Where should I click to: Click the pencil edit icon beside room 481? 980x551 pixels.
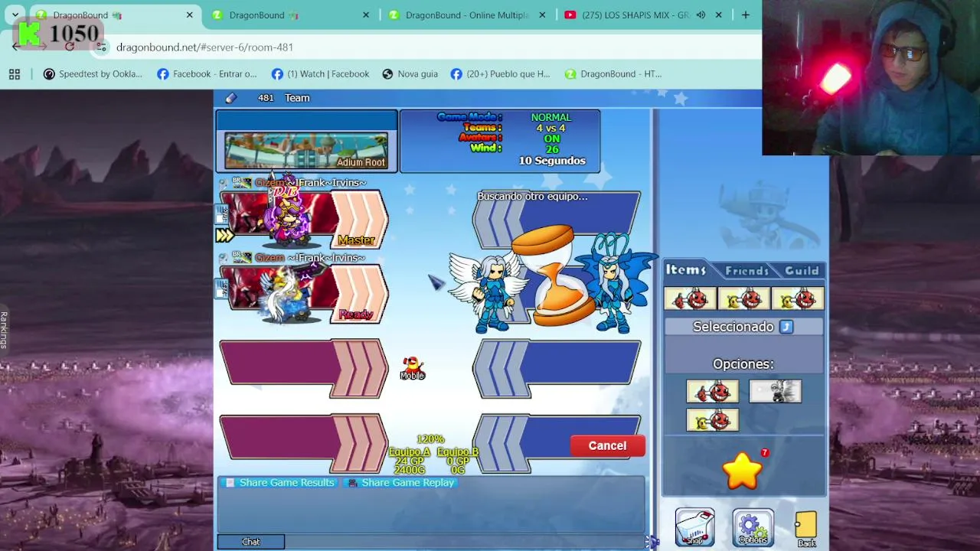pos(231,98)
